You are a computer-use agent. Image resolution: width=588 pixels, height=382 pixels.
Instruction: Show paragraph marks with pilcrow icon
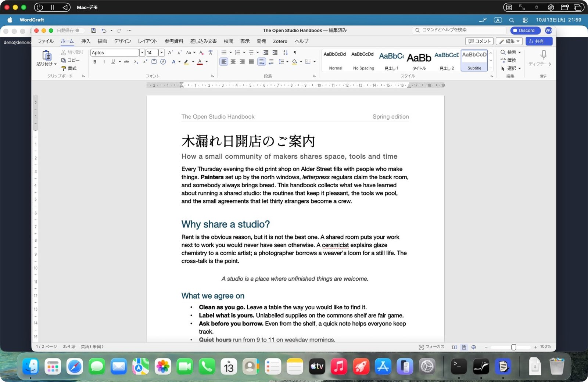pos(295,53)
